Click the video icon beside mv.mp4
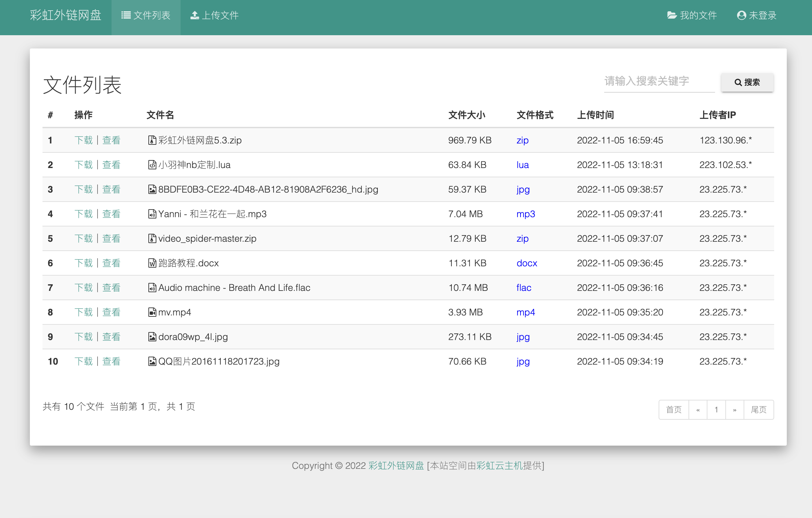Screen dimensions: 812x518 pos(152,312)
